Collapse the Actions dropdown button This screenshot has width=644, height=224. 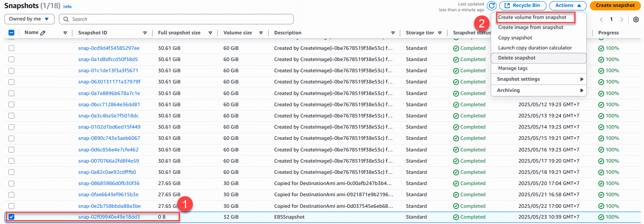click(x=567, y=5)
